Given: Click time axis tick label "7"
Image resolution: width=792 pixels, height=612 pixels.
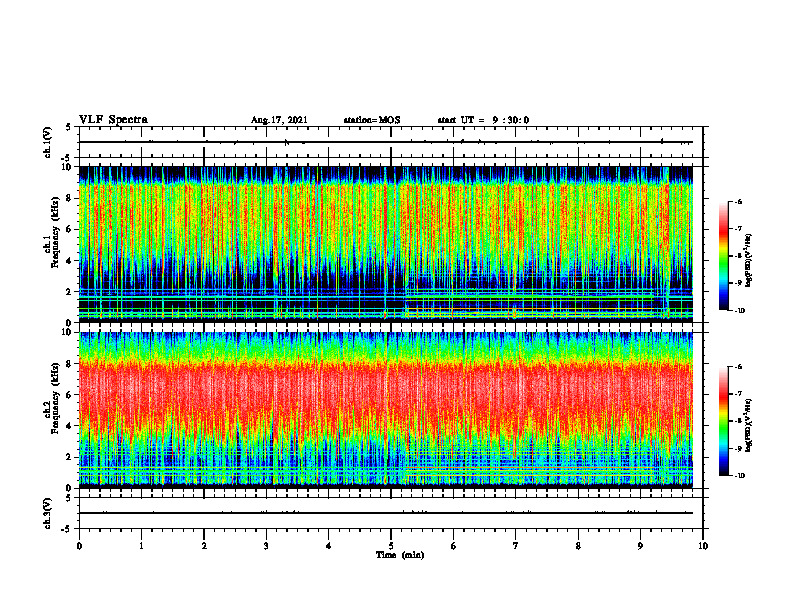Looking at the screenshot, I should pos(516,546).
